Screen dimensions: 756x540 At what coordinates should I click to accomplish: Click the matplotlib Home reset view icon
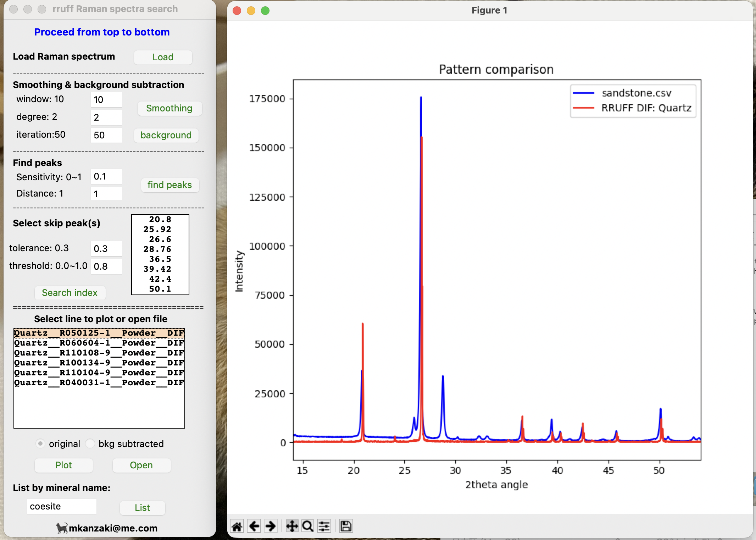tap(237, 526)
